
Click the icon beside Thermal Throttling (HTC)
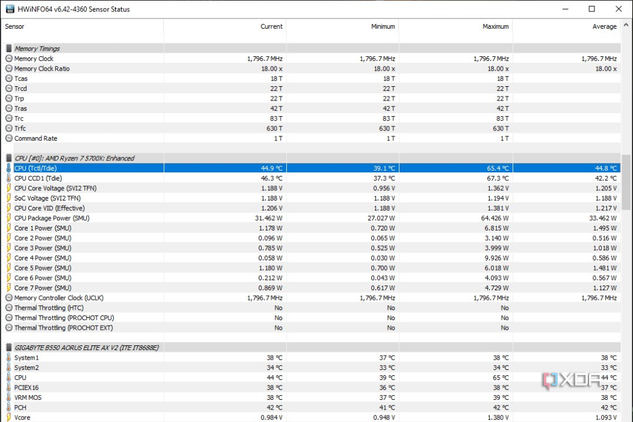click(9, 308)
